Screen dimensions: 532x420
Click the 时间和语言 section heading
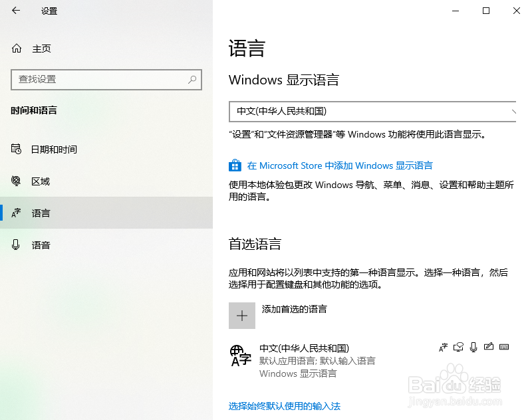[34, 110]
